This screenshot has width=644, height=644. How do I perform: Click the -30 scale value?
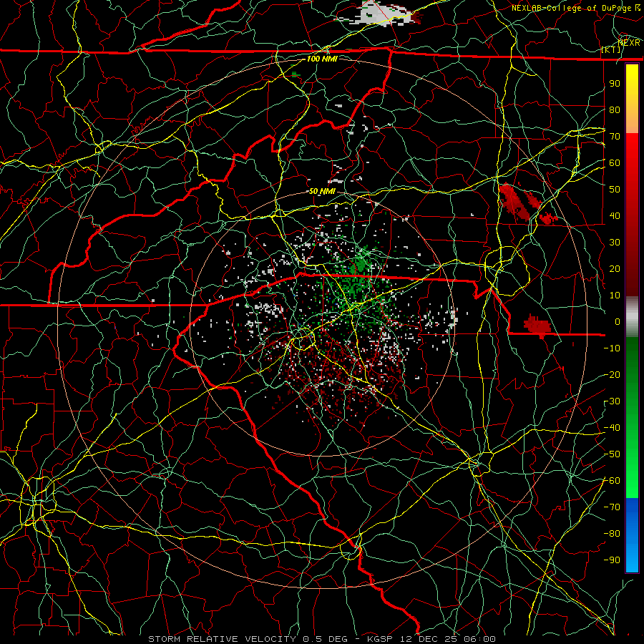(x=612, y=401)
